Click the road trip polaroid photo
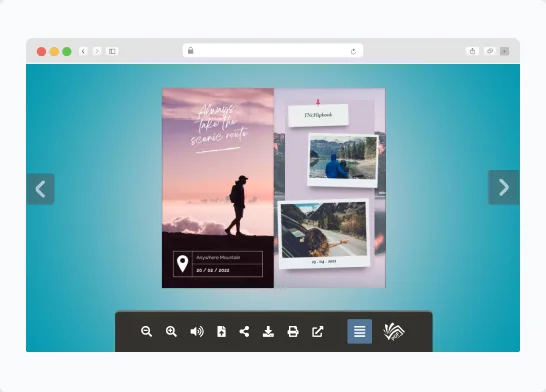This screenshot has width=546, height=392. [324, 234]
